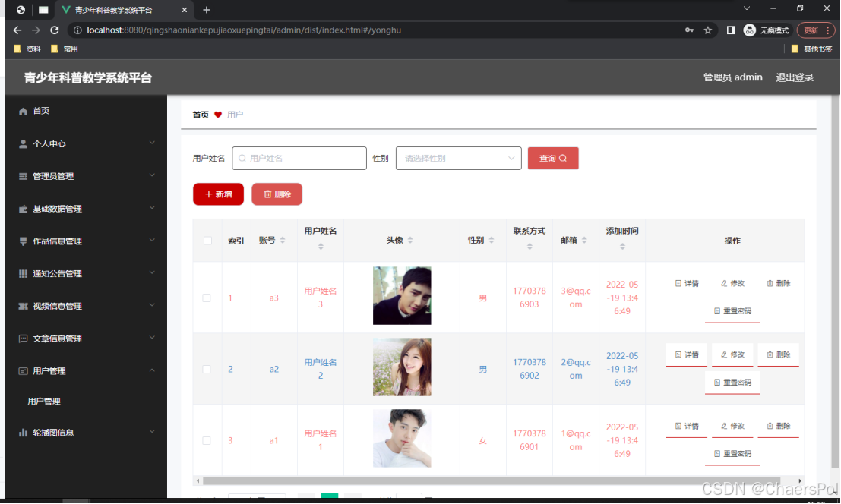Screen dimensions: 841x504
Task: Click 退出登录 to log out
Action: coord(795,77)
